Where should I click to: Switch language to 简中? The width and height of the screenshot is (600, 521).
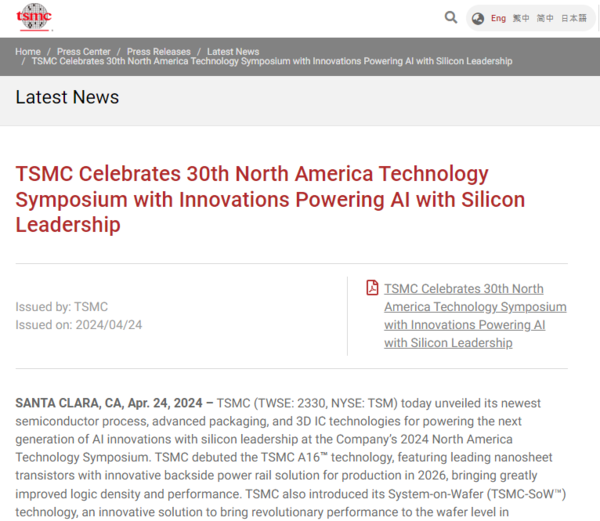point(545,18)
